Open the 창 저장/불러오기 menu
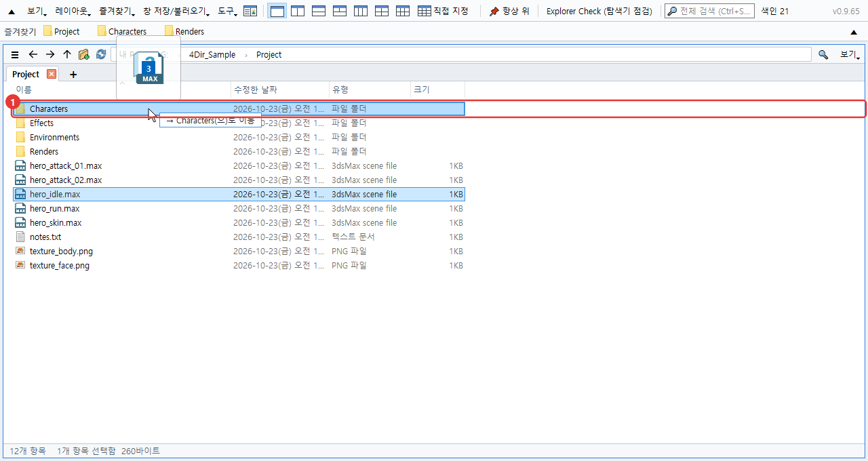This screenshot has height=461, width=868. (x=176, y=12)
